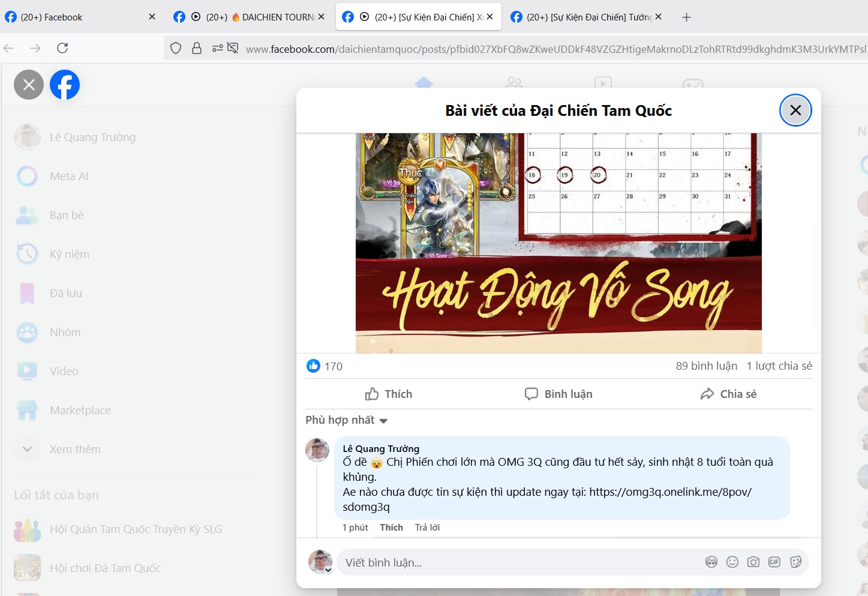868x596 pixels.
Task: Open Marketplace in the sidebar
Action: [x=137, y=411]
